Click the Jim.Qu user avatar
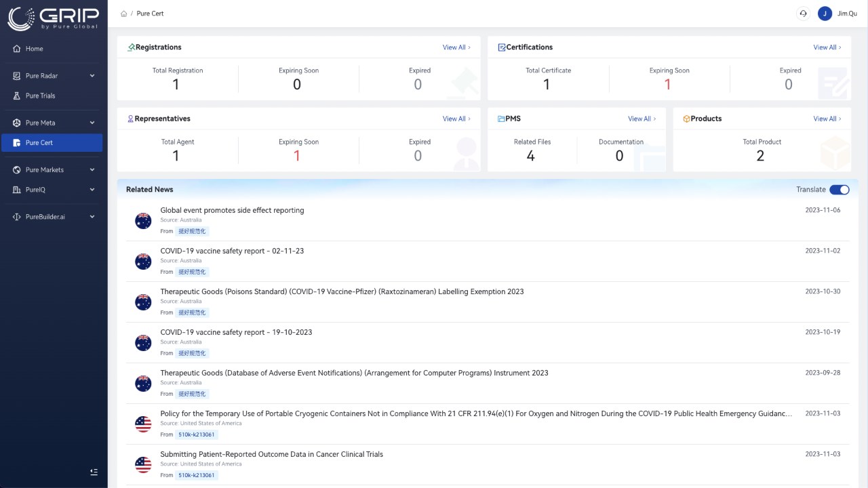The width and height of the screenshot is (868, 488). click(825, 14)
